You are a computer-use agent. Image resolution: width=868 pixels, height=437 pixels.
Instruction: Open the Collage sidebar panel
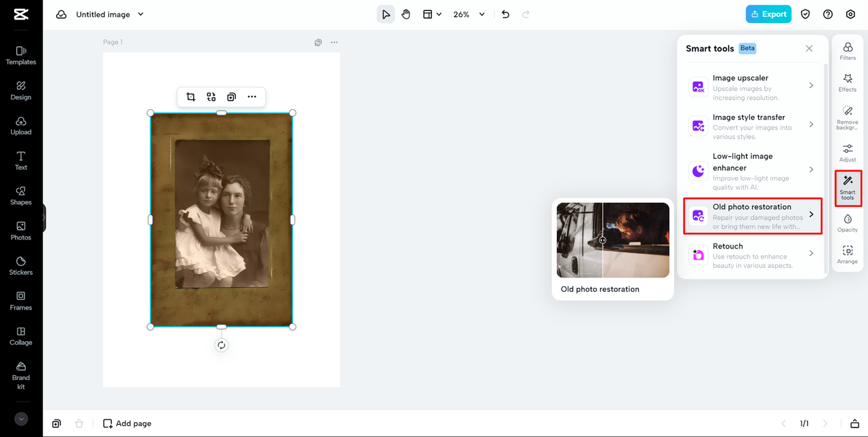pos(21,336)
